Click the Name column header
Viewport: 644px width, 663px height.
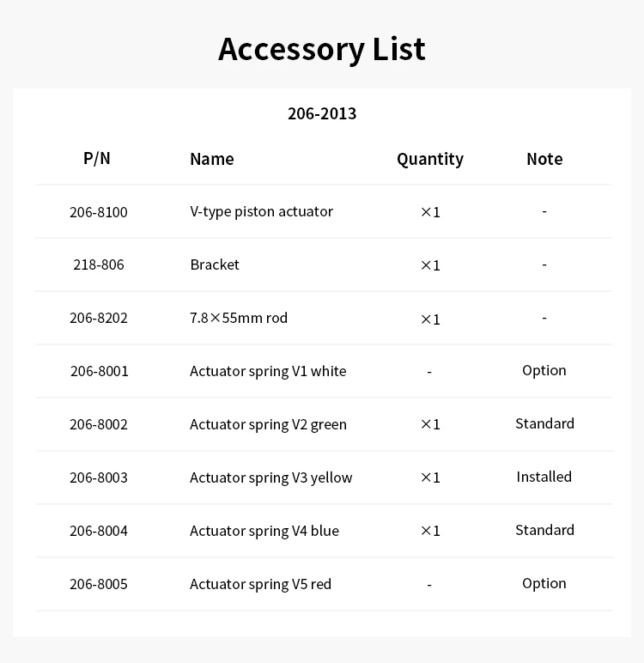pos(212,159)
